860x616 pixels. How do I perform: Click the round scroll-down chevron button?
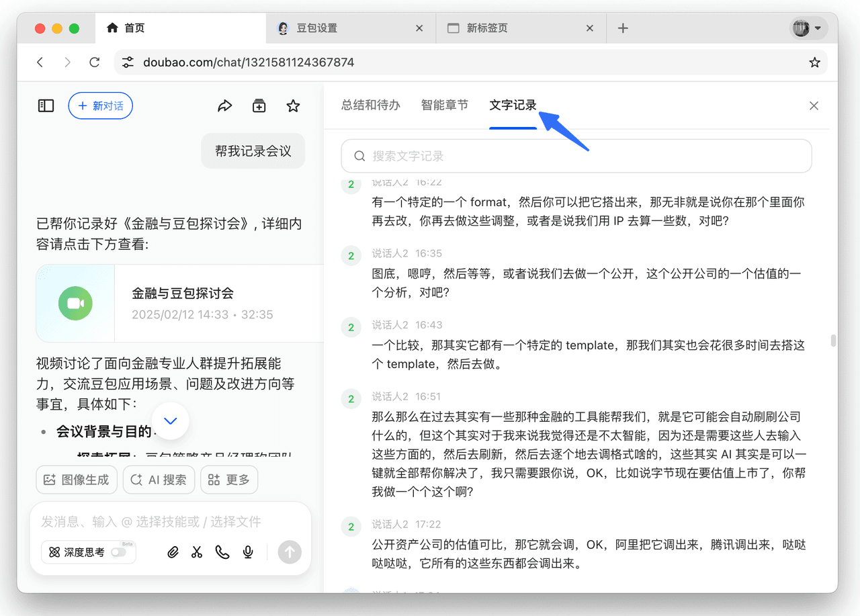point(171,421)
